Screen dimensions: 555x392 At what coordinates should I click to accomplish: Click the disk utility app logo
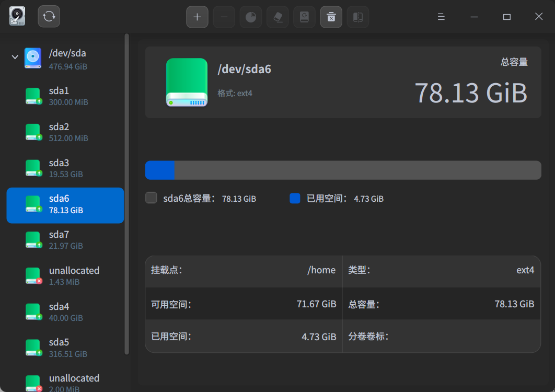tap(17, 16)
